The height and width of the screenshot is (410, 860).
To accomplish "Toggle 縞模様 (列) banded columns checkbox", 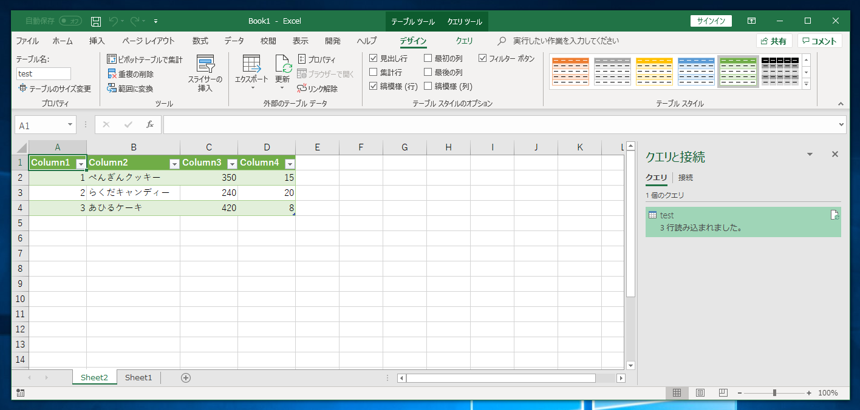I will [428, 86].
